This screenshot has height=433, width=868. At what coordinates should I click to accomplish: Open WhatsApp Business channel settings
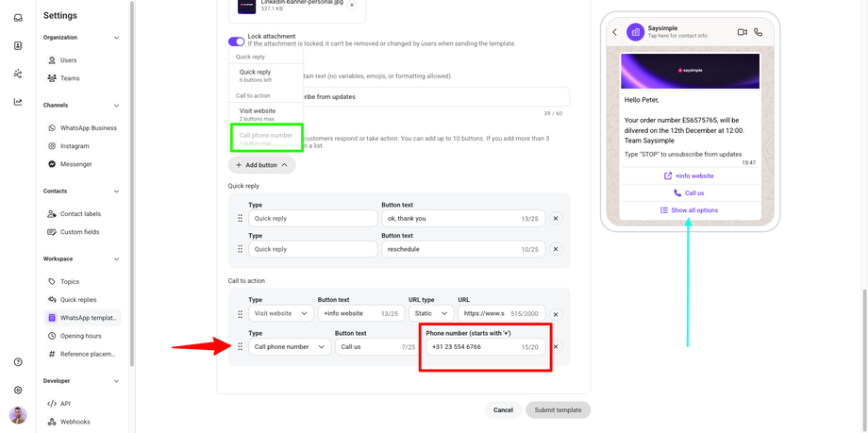82,128
